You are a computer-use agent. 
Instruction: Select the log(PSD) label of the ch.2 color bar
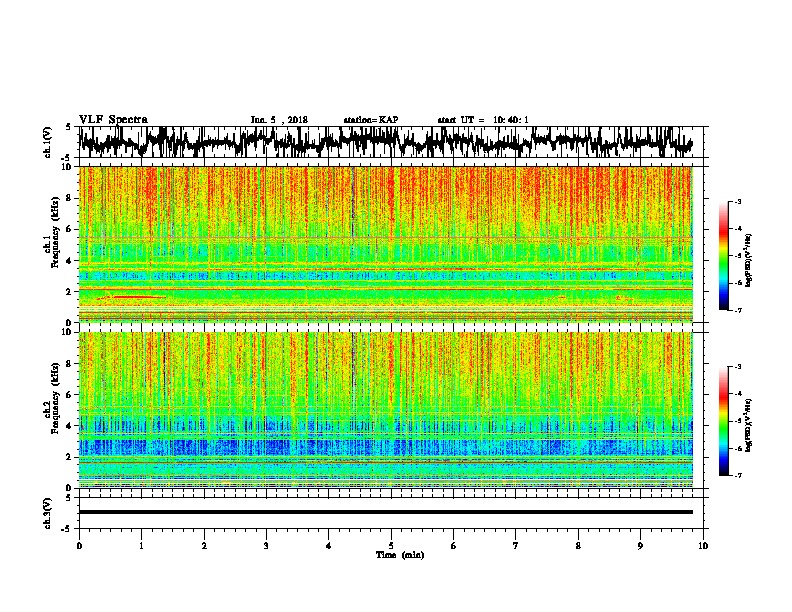tap(749, 425)
